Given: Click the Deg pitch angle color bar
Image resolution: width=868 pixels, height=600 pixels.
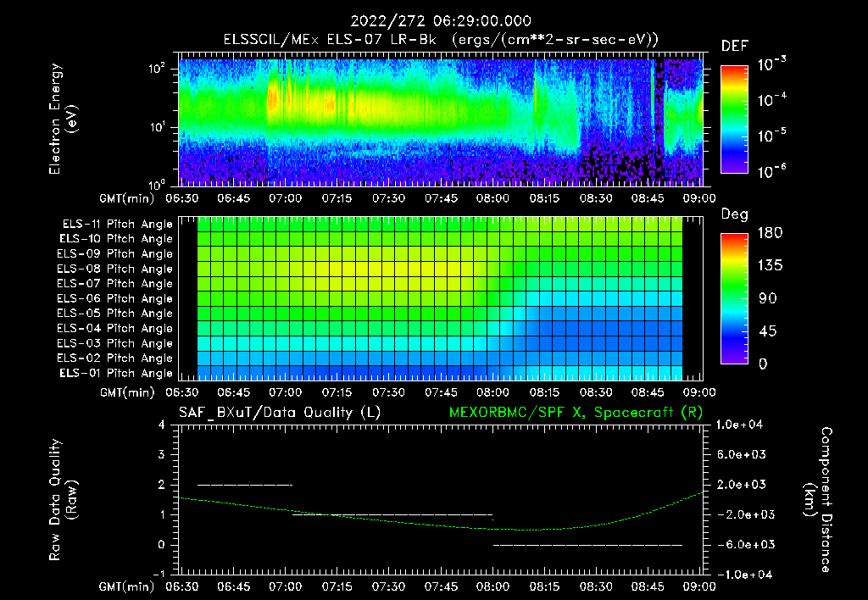Looking at the screenshot, I should 734,298.
